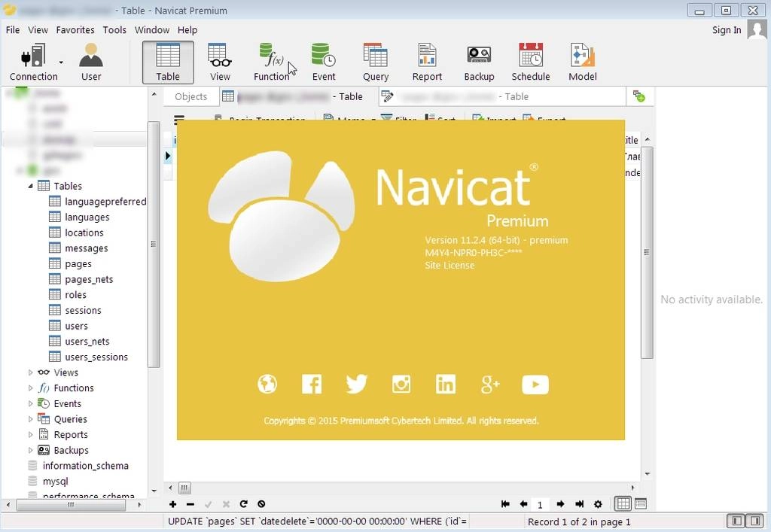Viewport: 771px width, 532px height.
Task: Open the Connection dropdown arrow
Action: click(x=61, y=62)
